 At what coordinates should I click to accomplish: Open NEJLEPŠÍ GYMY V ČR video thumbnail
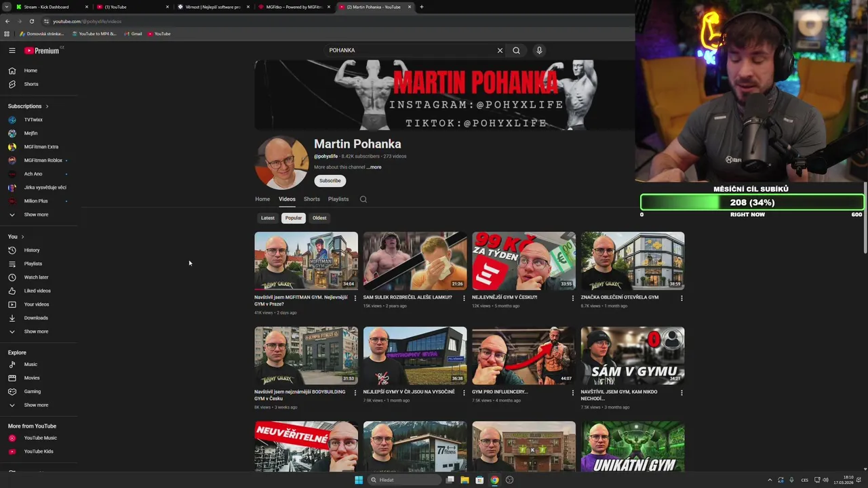pos(415,356)
